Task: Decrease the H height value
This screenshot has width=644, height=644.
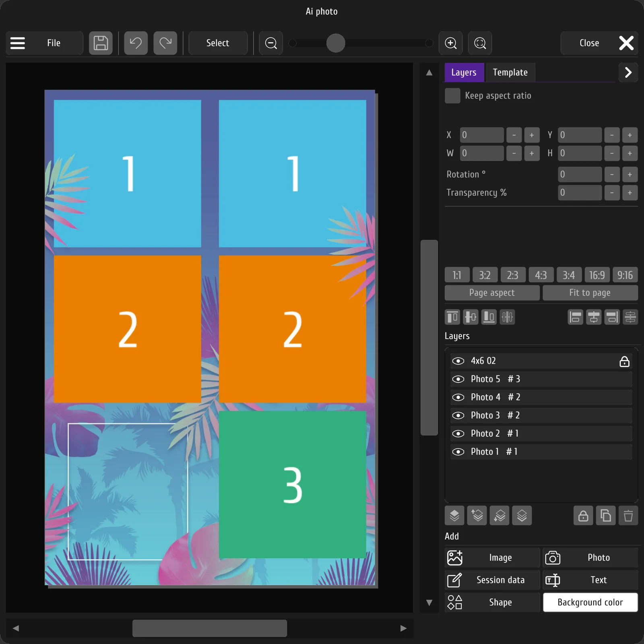Action: (612, 153)
